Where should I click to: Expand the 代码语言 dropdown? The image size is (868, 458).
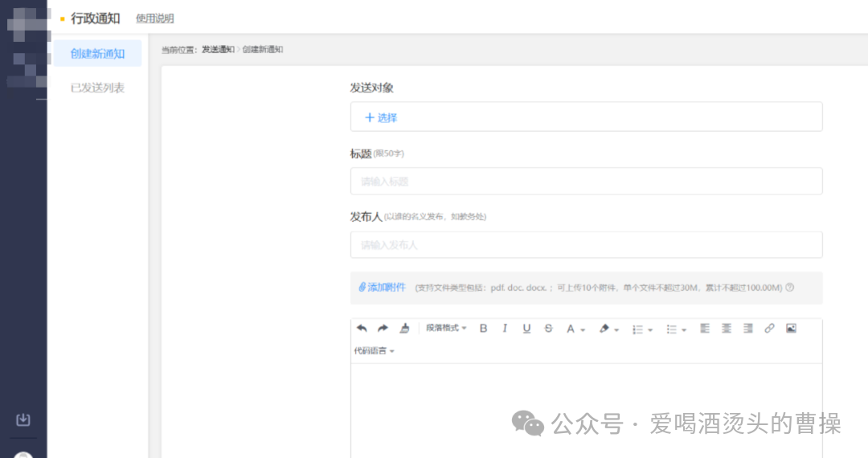pyautogui.click(x=375, y=350)
